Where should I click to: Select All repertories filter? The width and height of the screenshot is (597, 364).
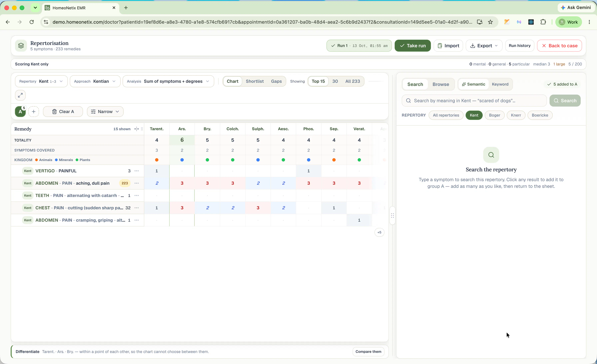(x=446, y=115)
